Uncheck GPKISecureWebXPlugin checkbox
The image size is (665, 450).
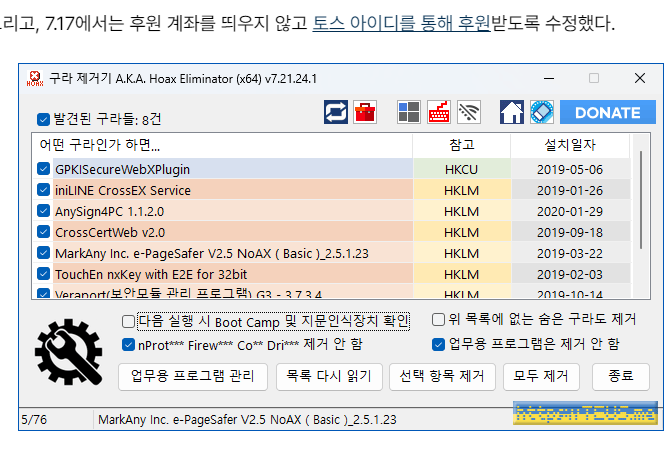[43, 168]
